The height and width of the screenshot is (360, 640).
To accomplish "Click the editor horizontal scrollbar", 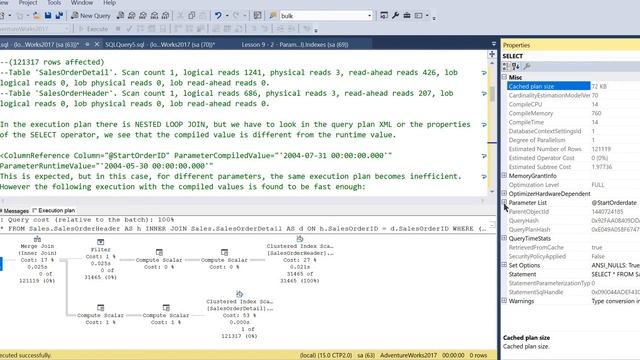I will (244, 200).
